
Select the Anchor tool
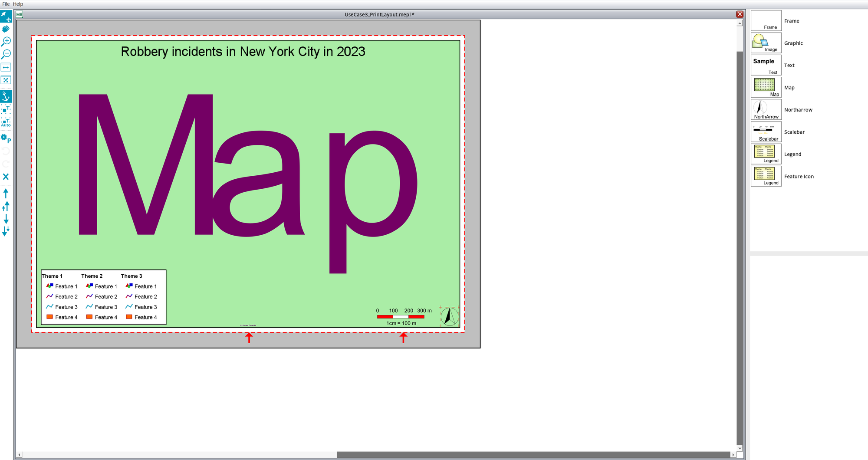pyautogui.click(x=6, y=97)
